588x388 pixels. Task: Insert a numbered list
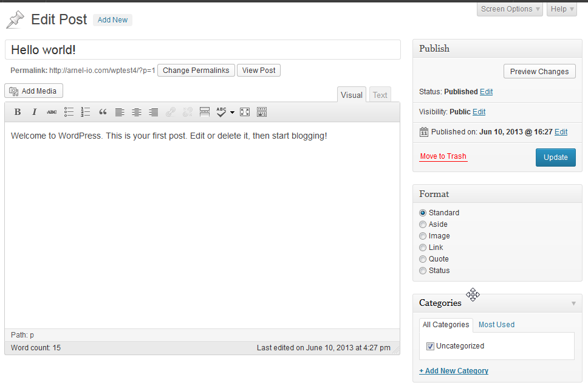coord(86,112)
